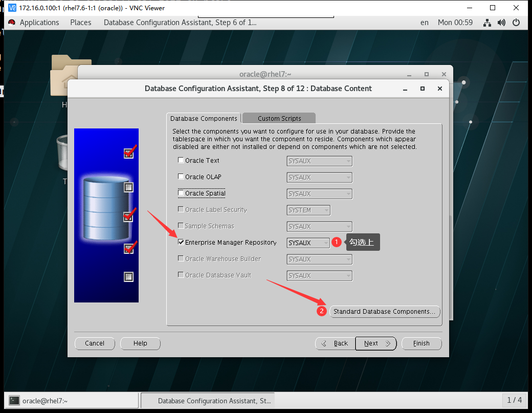Go Back to the previous step
532x413 pixels.
[x=335, y=343]
